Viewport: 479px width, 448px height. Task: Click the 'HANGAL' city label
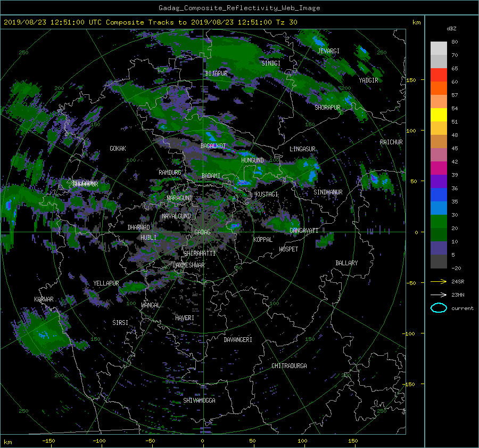point(150,305)
